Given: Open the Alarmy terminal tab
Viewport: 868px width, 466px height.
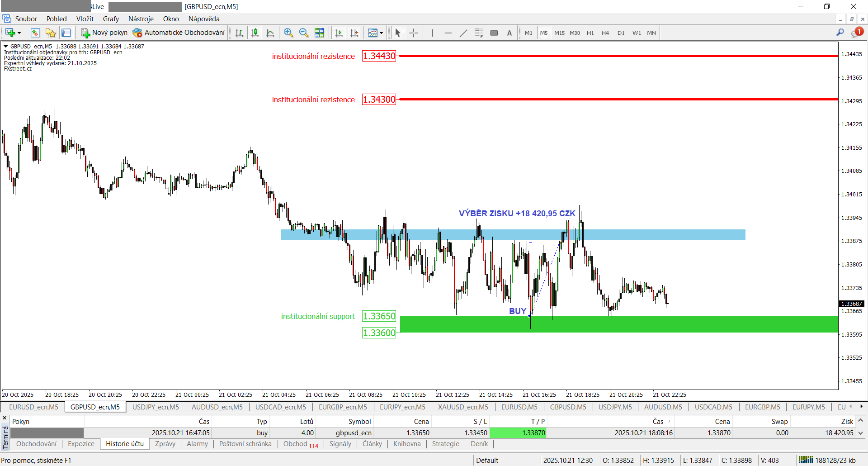Looking at the screenshot, I should click(x=198, y=444).
